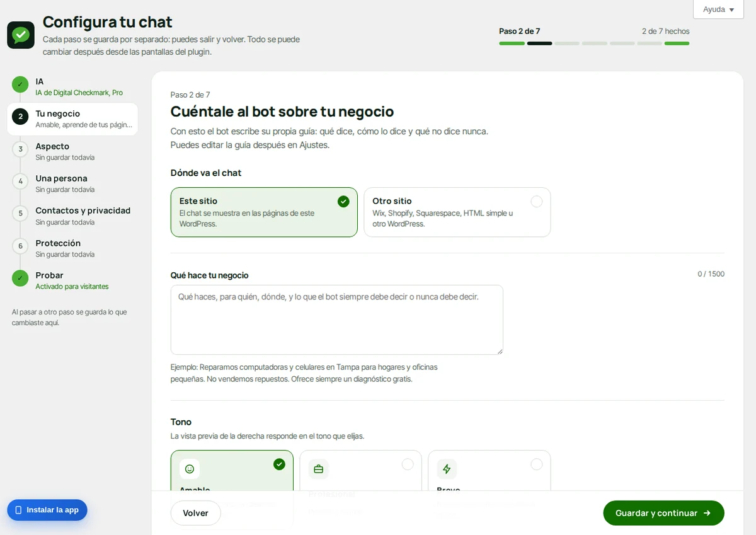This screenshot has height=535, width=756.
Task: Click the green check circle beside Probar
Action: [20, 278]
